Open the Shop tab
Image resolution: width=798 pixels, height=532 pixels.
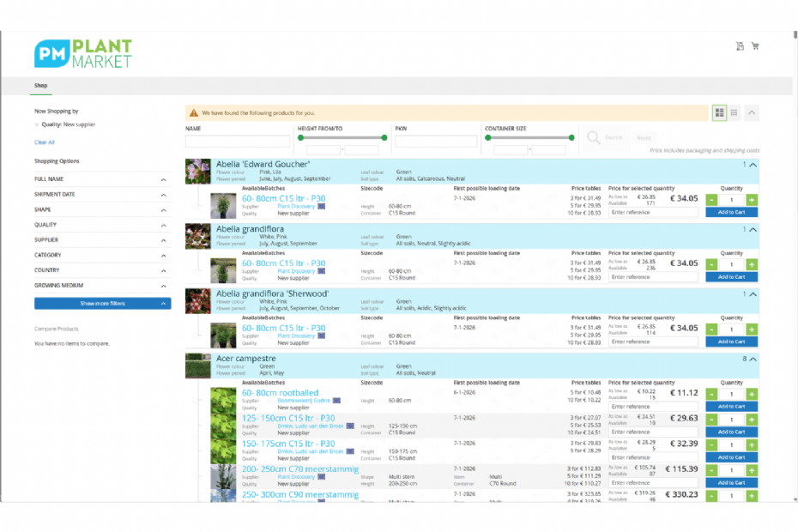tap(40, 86)
